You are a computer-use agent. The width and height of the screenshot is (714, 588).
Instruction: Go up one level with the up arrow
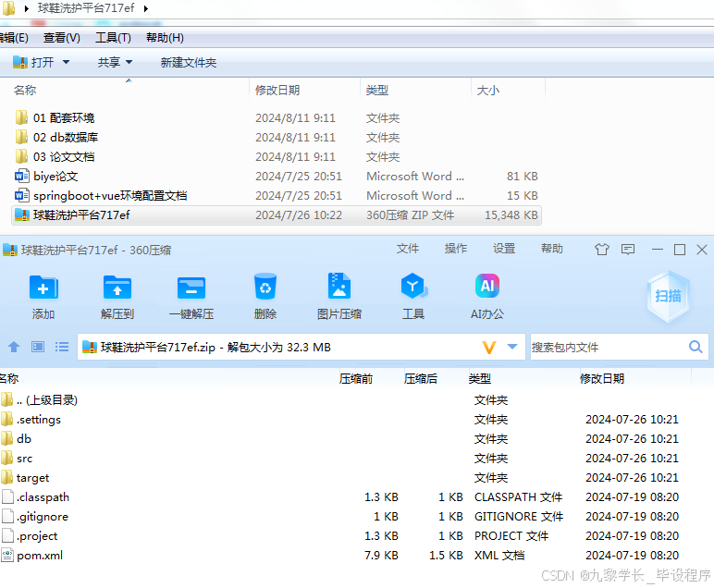point(14,348)
